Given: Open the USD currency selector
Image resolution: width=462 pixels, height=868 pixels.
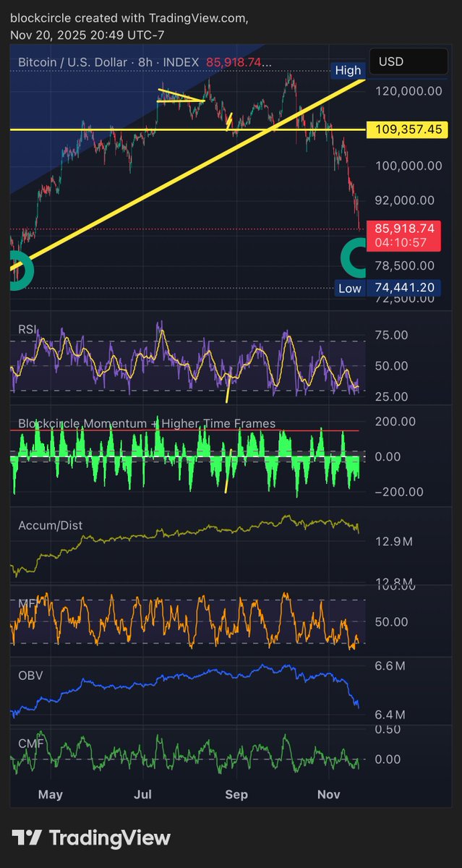Looking at the screenshot, I should tap(410, 62).
